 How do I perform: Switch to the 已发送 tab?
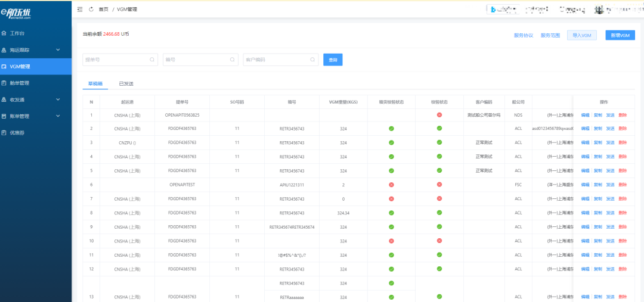coord(126,84)
